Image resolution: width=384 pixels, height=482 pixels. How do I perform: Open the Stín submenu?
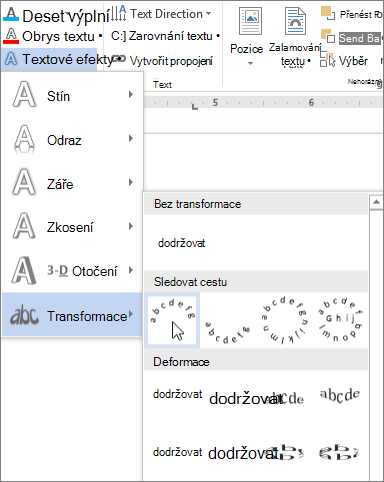(72, 96)
